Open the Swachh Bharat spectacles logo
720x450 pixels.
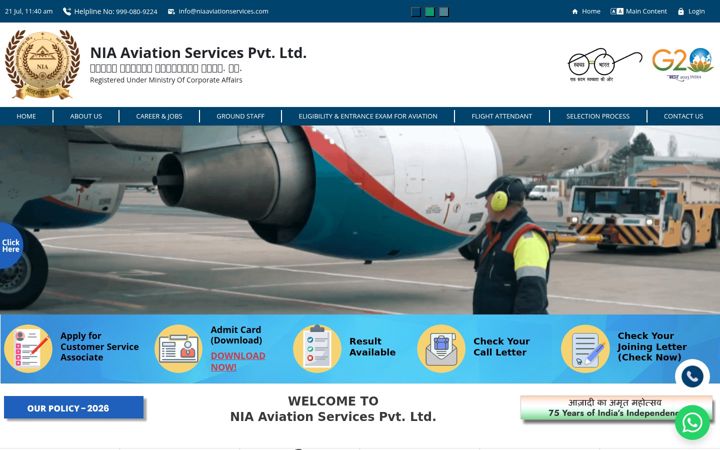click(605, 64)
